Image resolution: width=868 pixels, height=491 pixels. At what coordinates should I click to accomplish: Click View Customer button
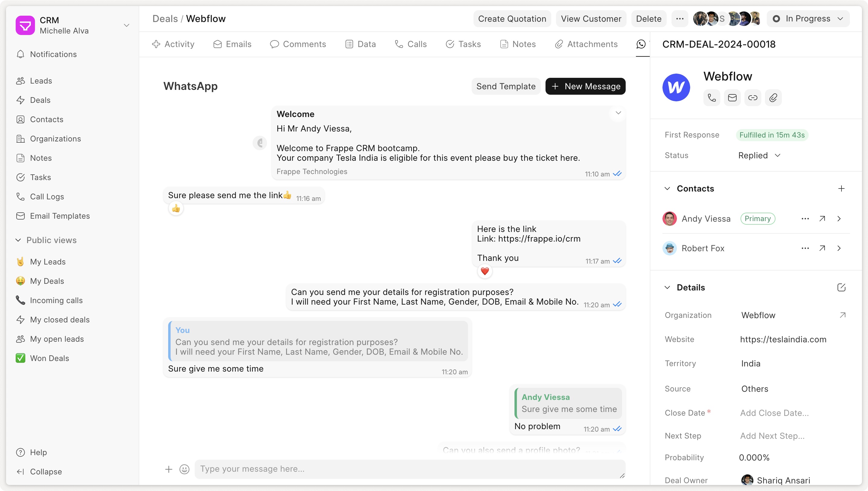[x=591, y=18]
